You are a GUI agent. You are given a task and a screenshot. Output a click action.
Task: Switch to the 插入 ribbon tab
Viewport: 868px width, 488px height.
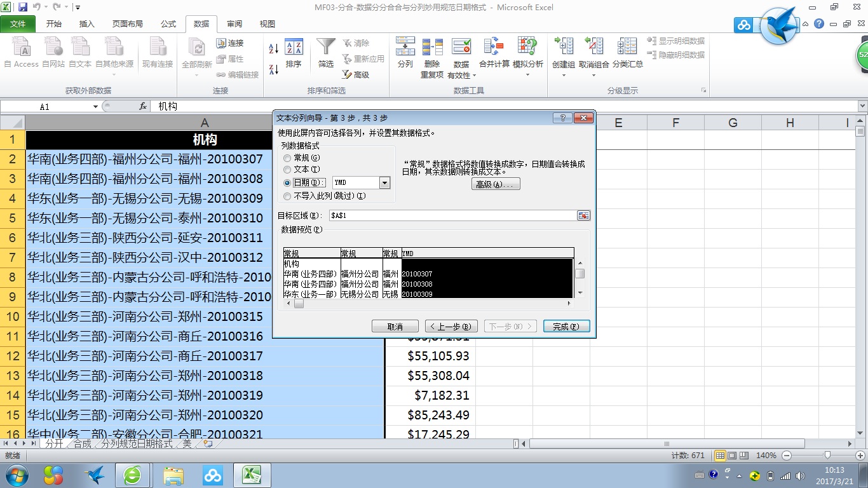[x=86, y=24]
